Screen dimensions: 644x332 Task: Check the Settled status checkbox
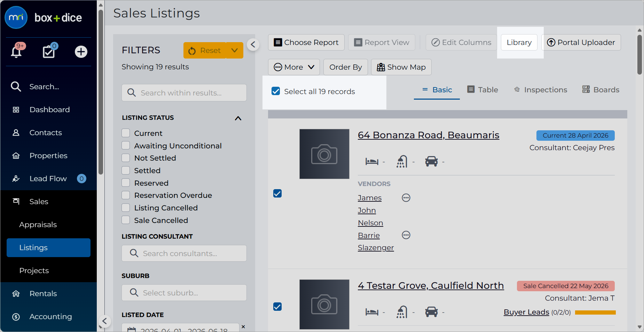tap(126, 170)
